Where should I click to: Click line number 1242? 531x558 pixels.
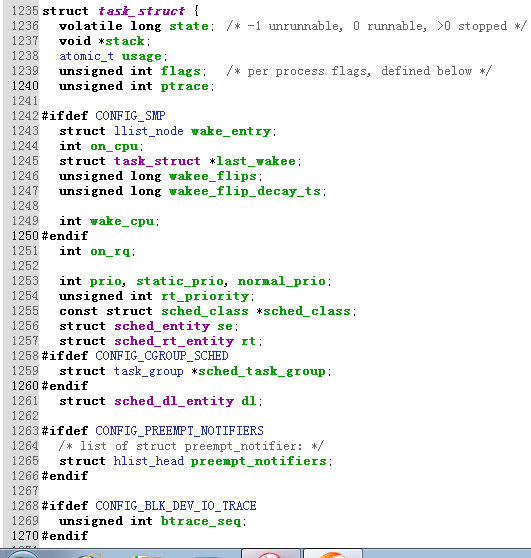click(25, 116)
